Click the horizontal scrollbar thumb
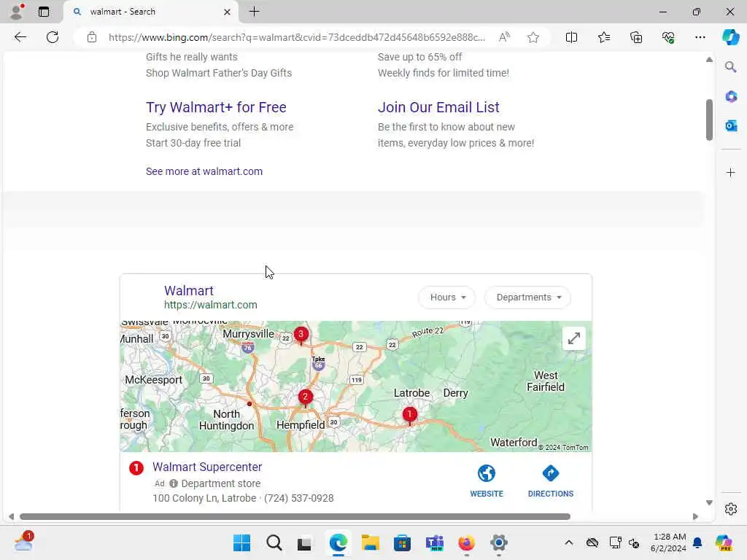 (295, 517)
